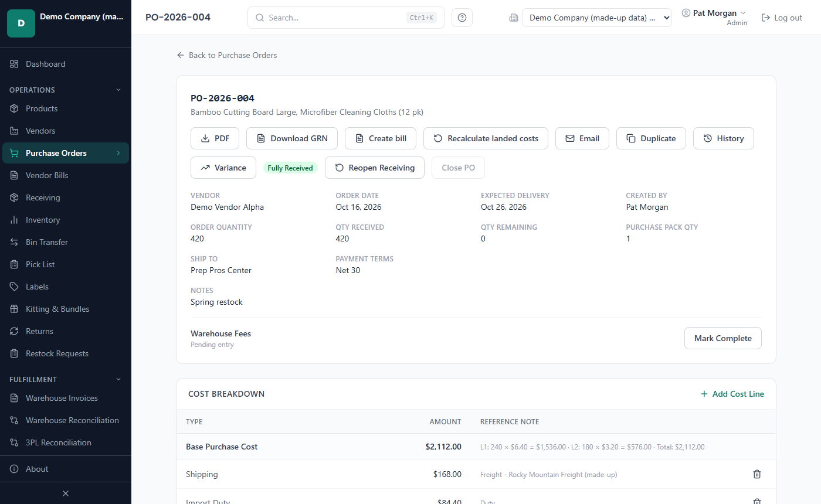Click the Demo Company logo avatar
Viewport: 821px width, 504px height.
coord(21,23)
